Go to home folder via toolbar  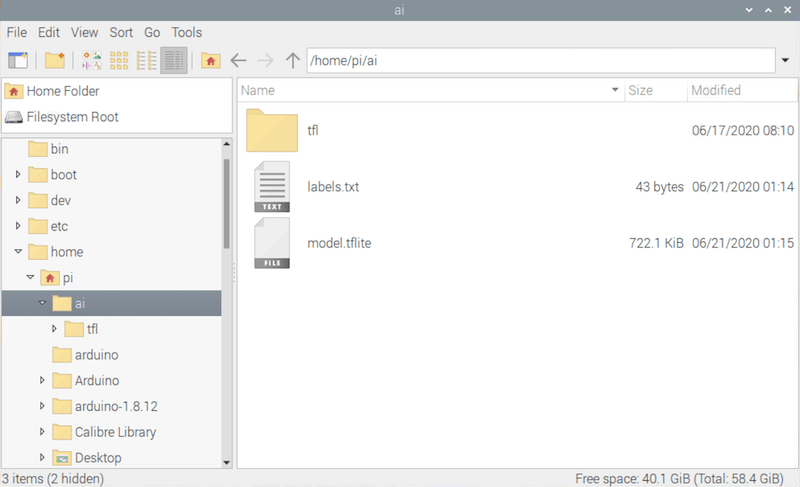coord(211,61)
